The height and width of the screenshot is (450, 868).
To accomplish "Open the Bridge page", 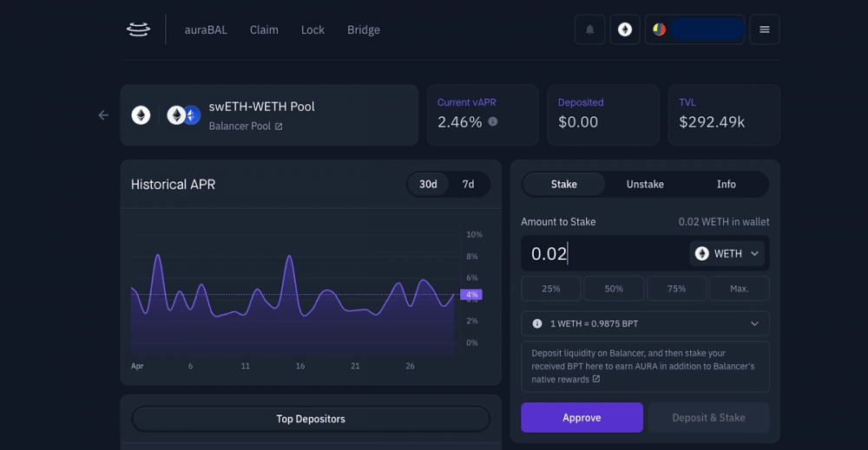I will click(x=364, y=29).
